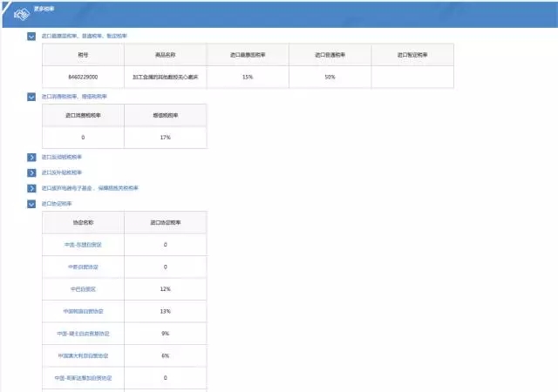Viewport: 558px width, 392px height.
Task: Click the import anti-dumping duty rate label
Action: (62, 157)
